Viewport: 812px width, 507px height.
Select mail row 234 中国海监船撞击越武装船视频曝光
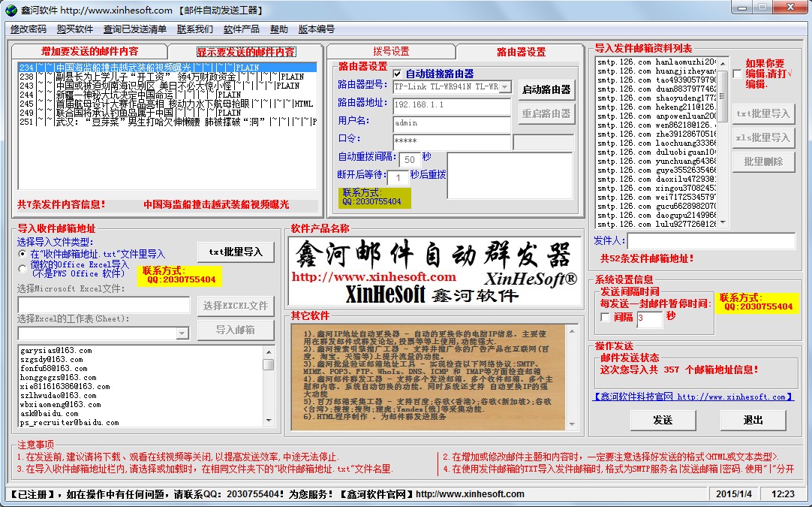click(167, 68)
